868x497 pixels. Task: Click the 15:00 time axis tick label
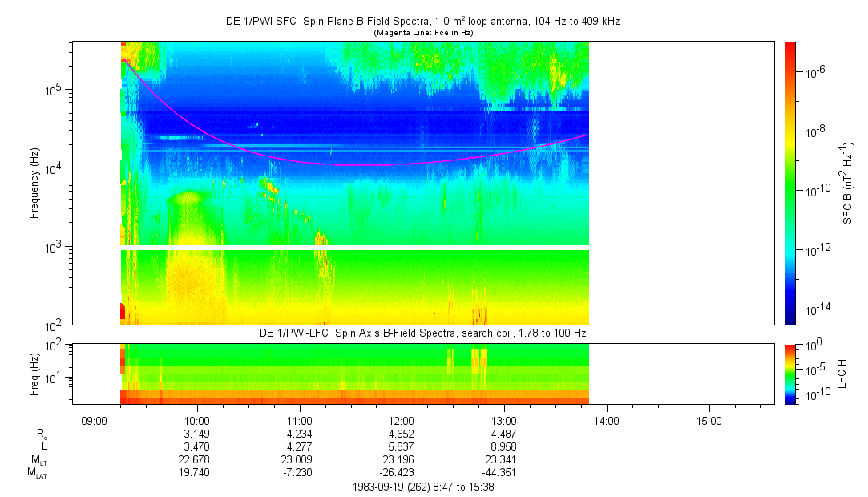click(709, 420)
